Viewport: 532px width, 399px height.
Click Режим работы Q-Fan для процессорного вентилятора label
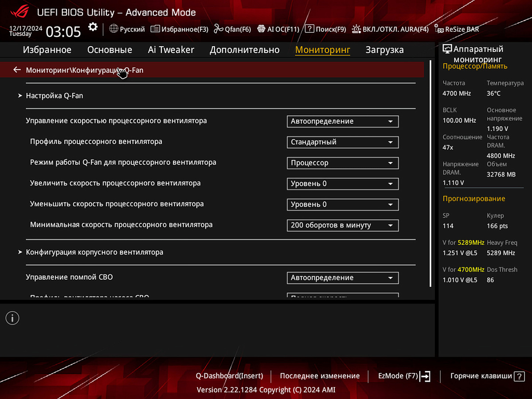click(123, 162)
